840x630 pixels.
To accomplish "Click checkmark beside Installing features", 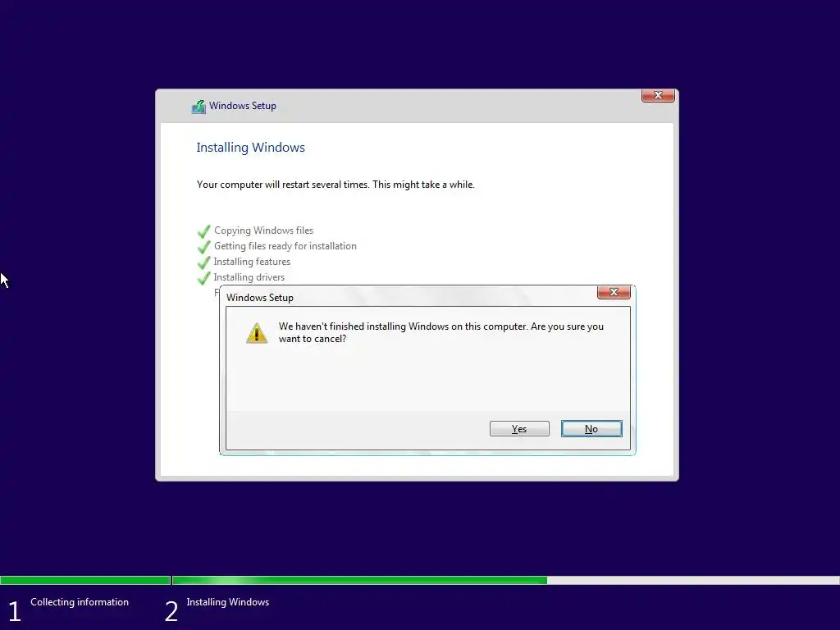I will click(x=203, y=262).
